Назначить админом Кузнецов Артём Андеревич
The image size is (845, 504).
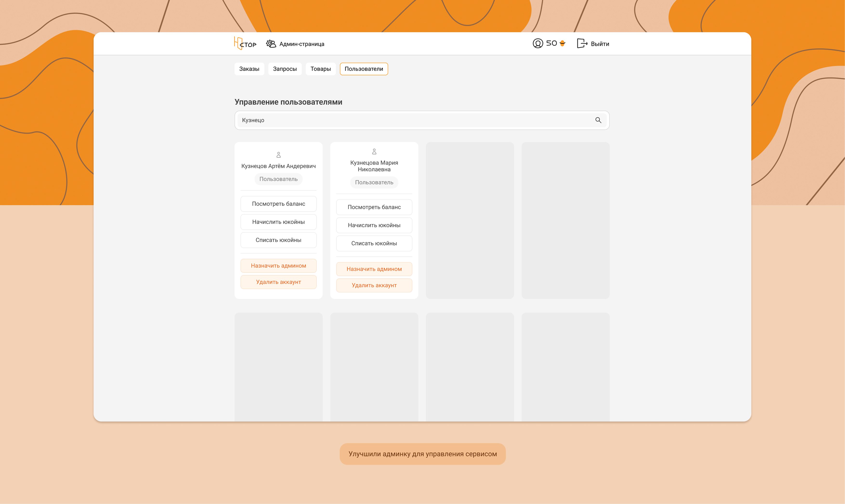point(278,266)
